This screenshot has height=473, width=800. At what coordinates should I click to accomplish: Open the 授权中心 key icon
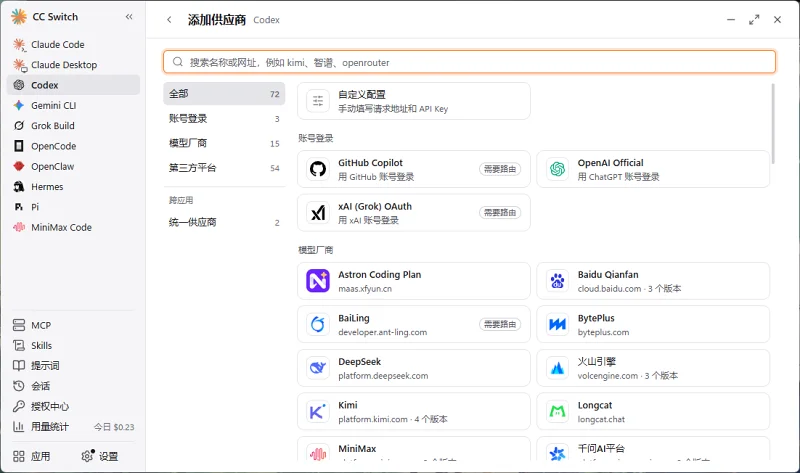(x=19, y=406)
